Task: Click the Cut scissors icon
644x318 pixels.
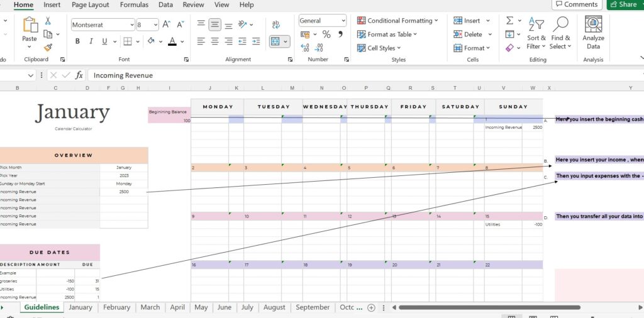Action: 48,21
